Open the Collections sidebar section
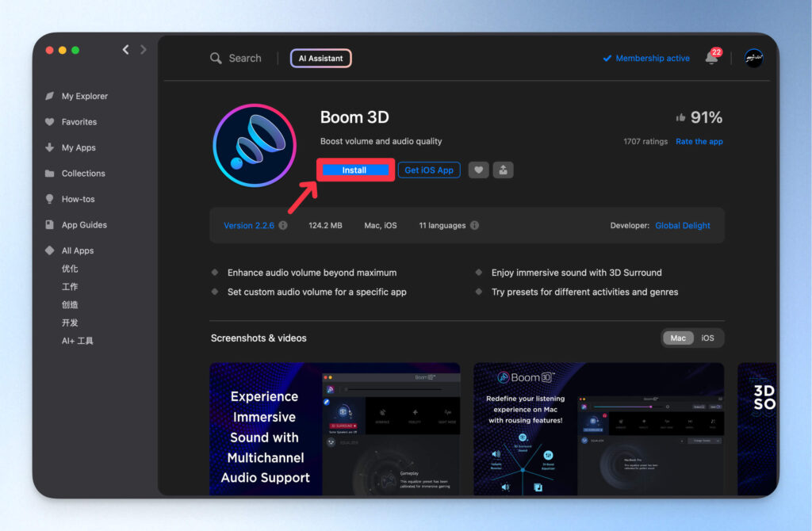 82,174
